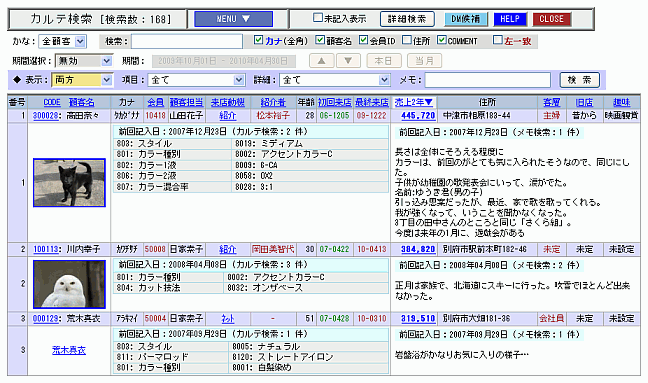The image size is (648, 383).
Task: Click 紹介 link in row 1
Action: (x=228, y=116)
